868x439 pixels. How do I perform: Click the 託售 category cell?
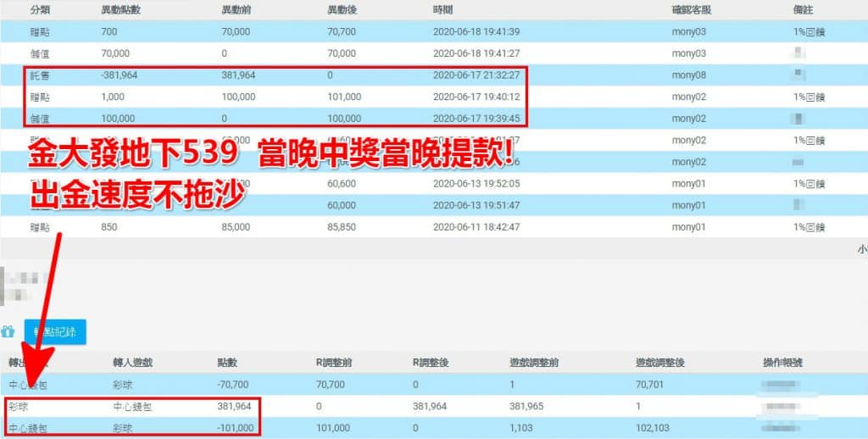(x=40, y=75)
